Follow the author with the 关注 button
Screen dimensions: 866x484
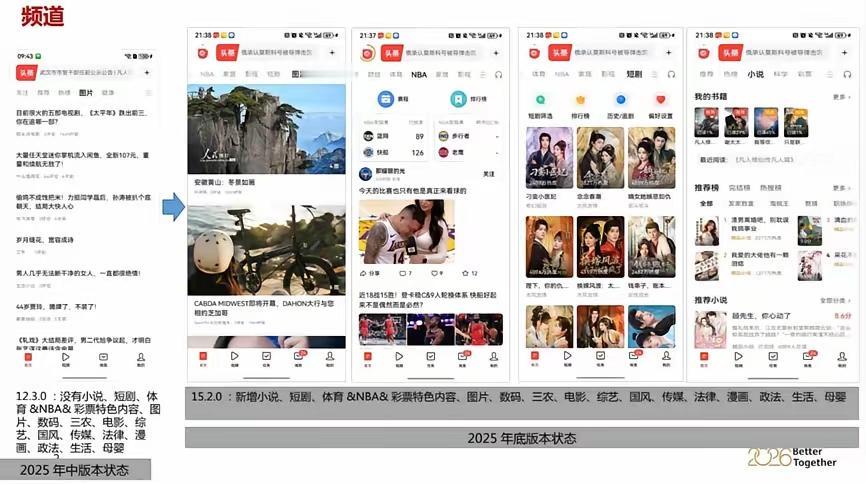pos(489,174)
